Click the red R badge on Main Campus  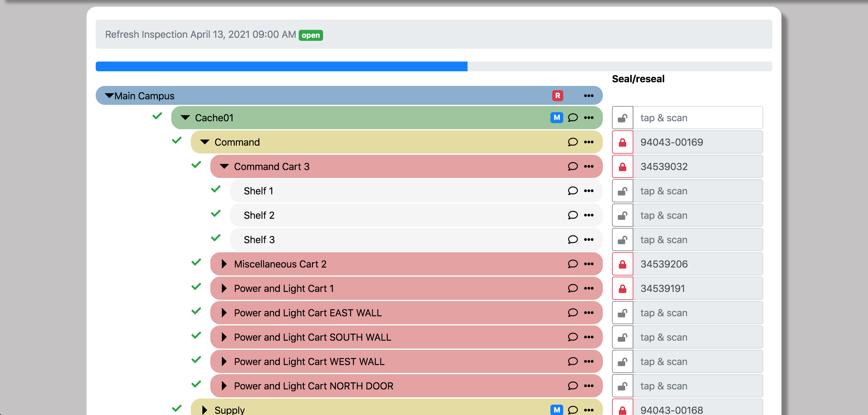557,96
